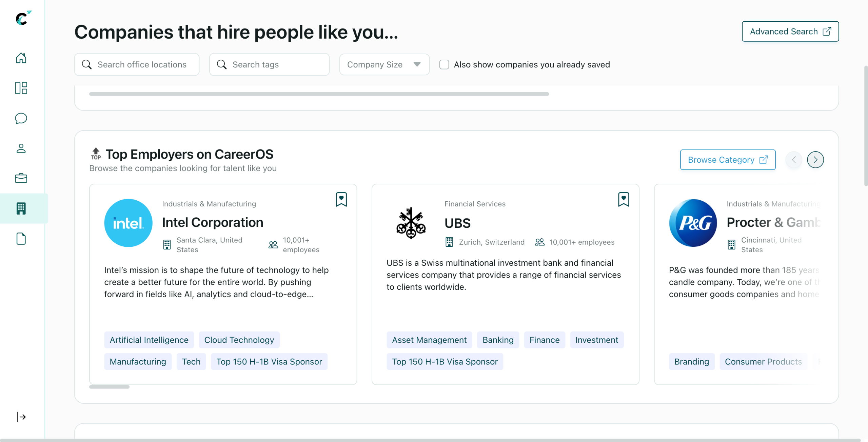Click the Artificial Intelligence tag on Intel
Viewport: 868px width, 442px height.
pos(149,340)
